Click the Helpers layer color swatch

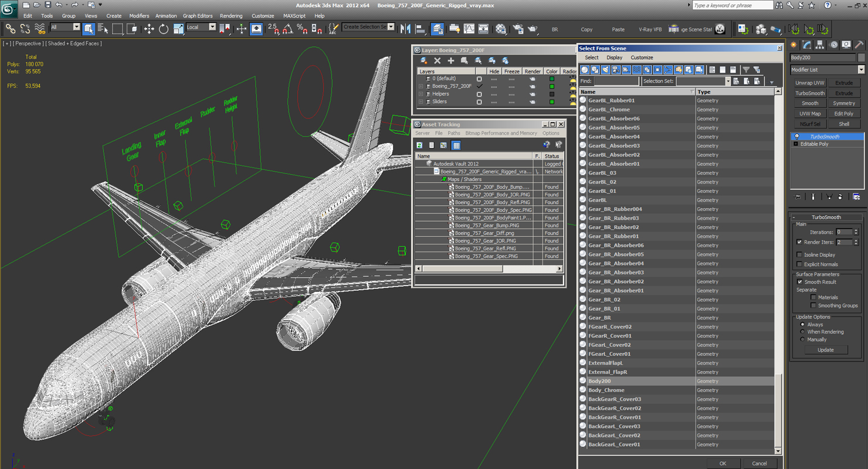(552, 94)
